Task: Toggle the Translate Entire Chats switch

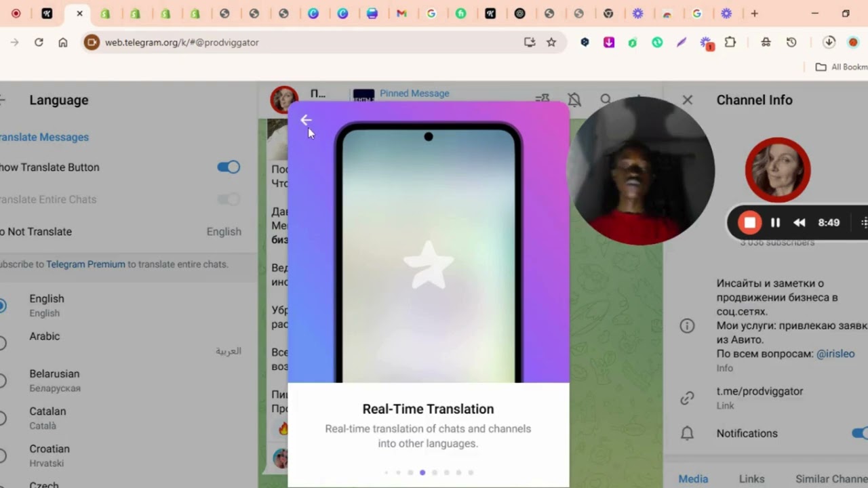Action: tap(229, 199)
